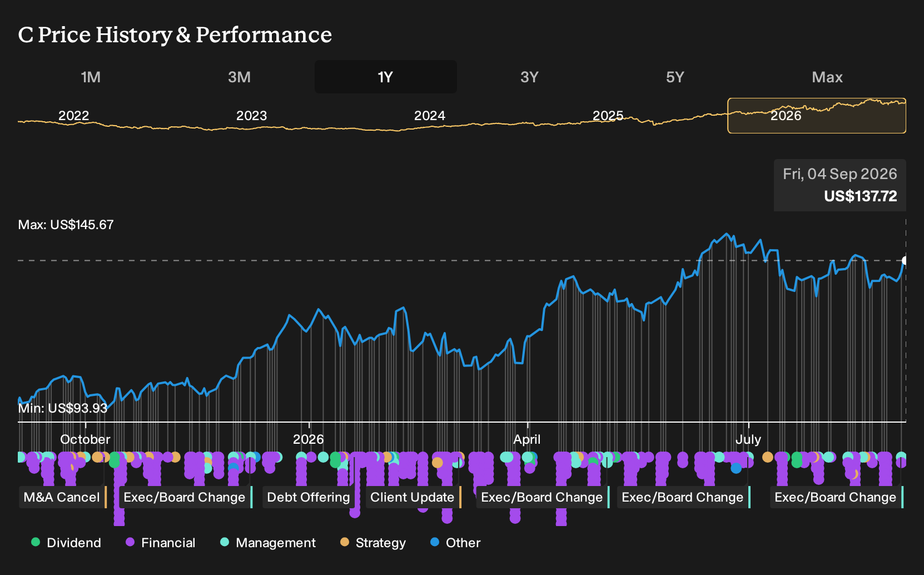
Task: Click the October axis label
Action: click(85, 439)
